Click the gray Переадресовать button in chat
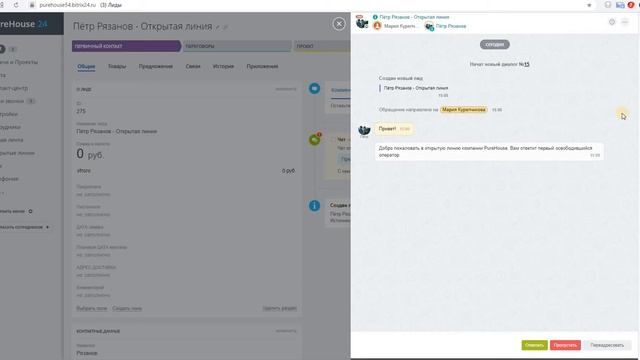The width and height of the screenshot is (640, 360). (x=607, y=345)
